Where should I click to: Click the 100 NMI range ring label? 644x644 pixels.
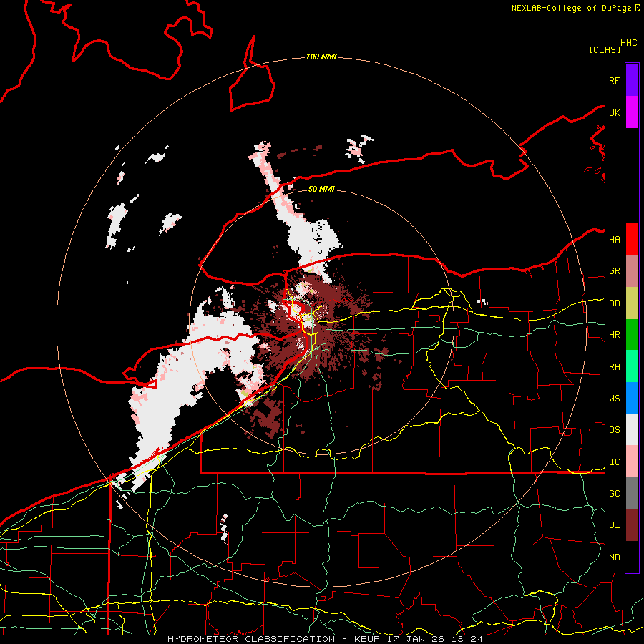click(x=321, y=57)
